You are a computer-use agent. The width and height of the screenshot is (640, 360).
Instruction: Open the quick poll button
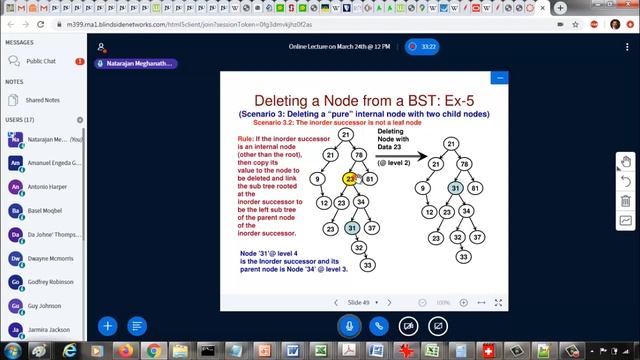pos(137,326)
